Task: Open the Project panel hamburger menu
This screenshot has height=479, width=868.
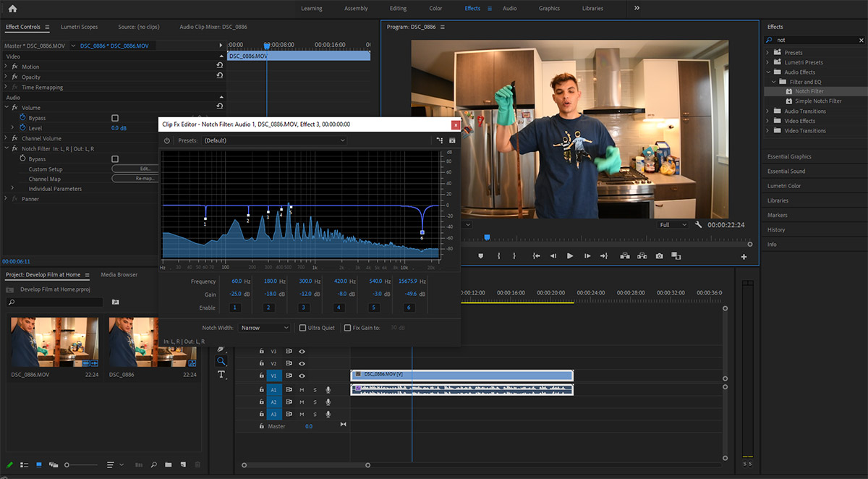Action: point(88,275)
